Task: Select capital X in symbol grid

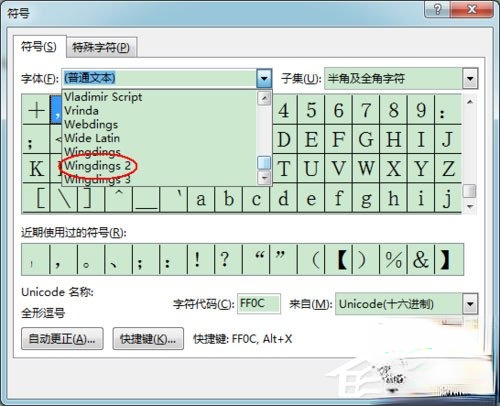Action: [393, 168]
